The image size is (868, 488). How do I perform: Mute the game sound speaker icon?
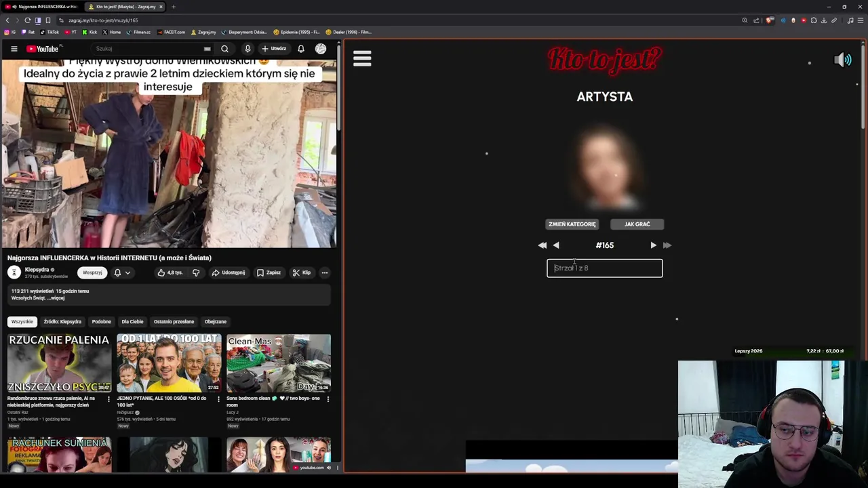coord(842,60)
